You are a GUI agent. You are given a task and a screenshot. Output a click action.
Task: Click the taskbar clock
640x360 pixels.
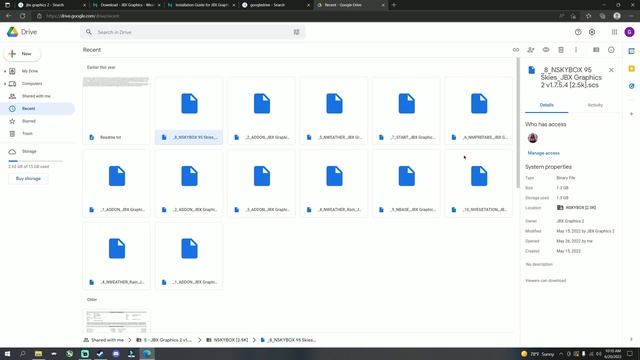click(x=612, y=354)
